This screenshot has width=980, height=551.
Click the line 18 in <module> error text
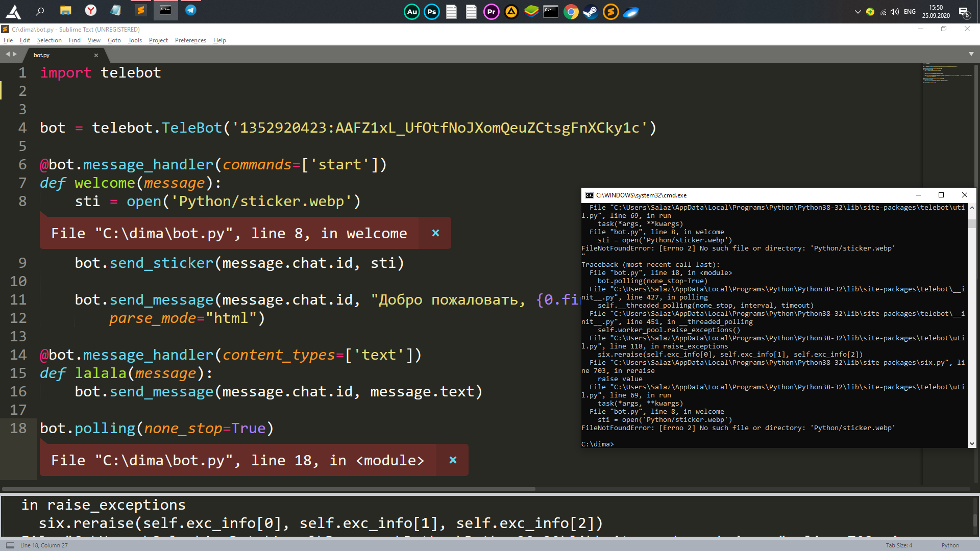pyautogui.click(x=237, y=460)
